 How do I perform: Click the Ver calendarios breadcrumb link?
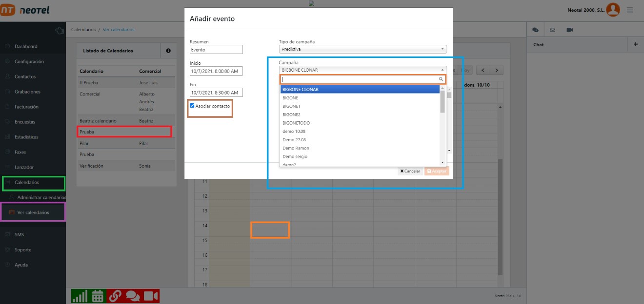pyautogui.click(x=119, y=30)
